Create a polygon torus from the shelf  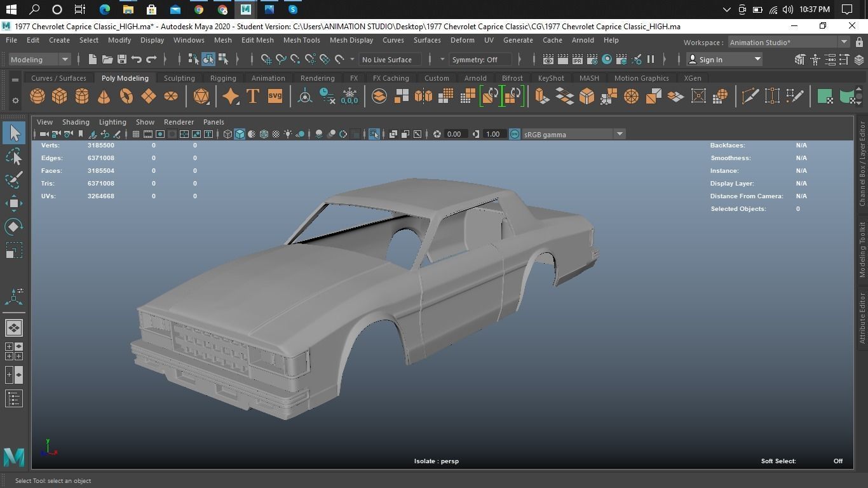[x=126, y=97]
